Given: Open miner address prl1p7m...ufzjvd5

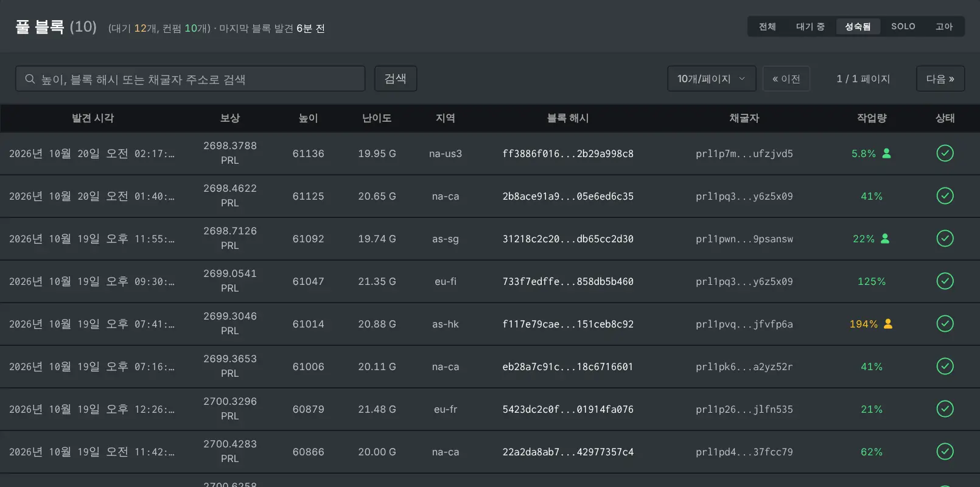Looking at the screenshot, I should pyautogui.click(x=744, y=154).
